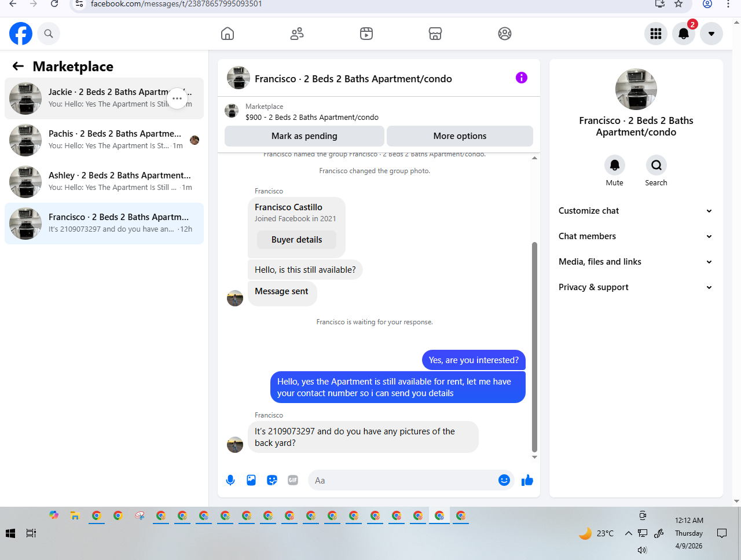741x560 pixels.
Task: Click the voice clip microphone icon
Action: [230, 480]
